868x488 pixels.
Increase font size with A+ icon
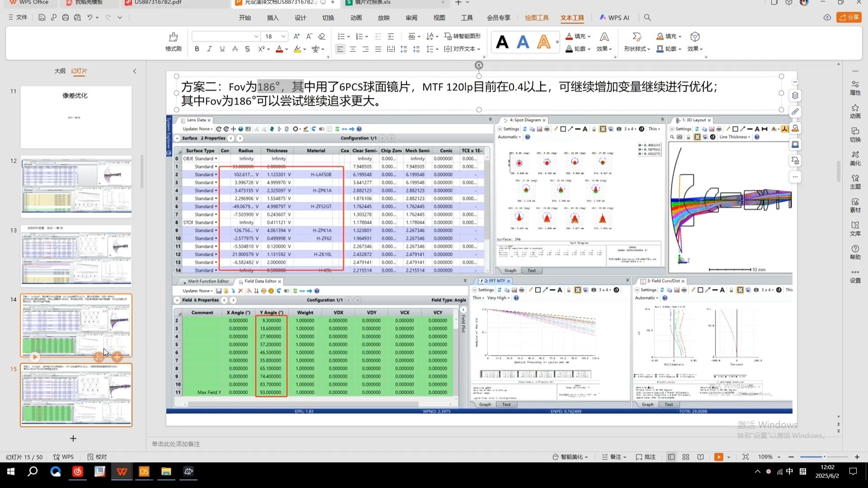[297, 36]
